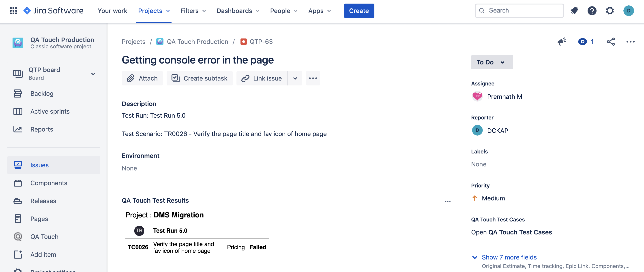Click the Create button
Viewport: 644px width, 272px height.
[359, 11]
